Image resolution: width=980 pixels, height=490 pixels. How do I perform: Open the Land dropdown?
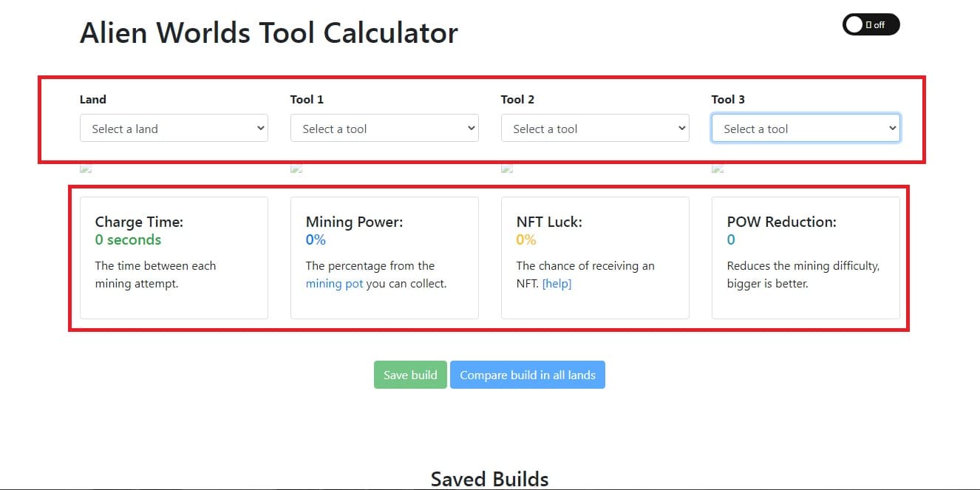click(x=174, y=129)
